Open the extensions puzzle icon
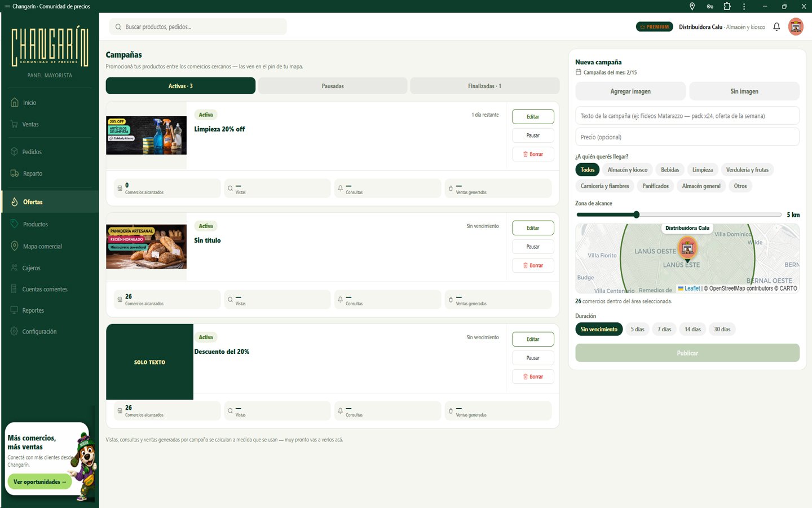The image size is (812, 508). click(x=727, y=6)
